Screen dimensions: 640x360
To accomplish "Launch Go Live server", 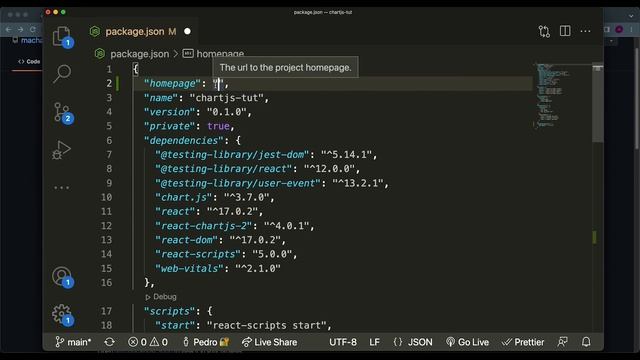I will click(467, 342).
